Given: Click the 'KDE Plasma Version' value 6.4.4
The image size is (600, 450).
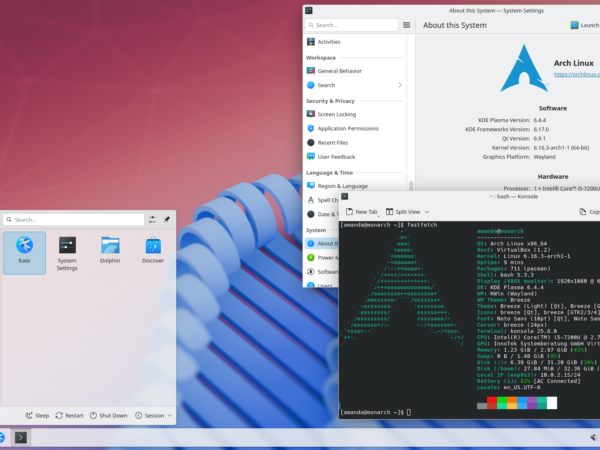Looking at the screenshot, I should pos(540,120).
